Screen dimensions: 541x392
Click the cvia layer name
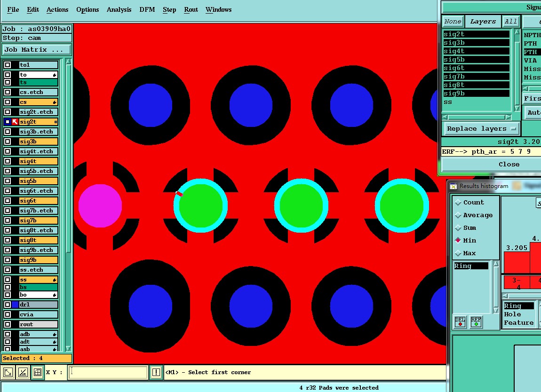pos(38,314)
